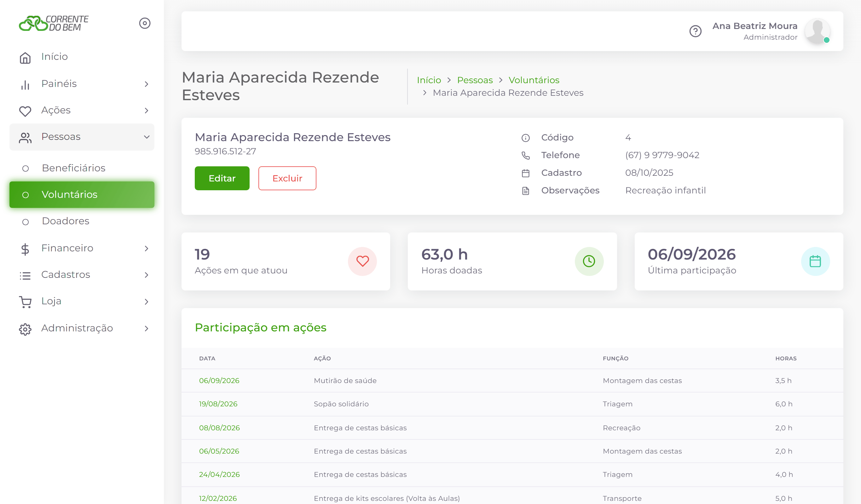This screenshot has height=504, width=861.
Task: Select the Voluntários submenu item
Action: (82, 195)
